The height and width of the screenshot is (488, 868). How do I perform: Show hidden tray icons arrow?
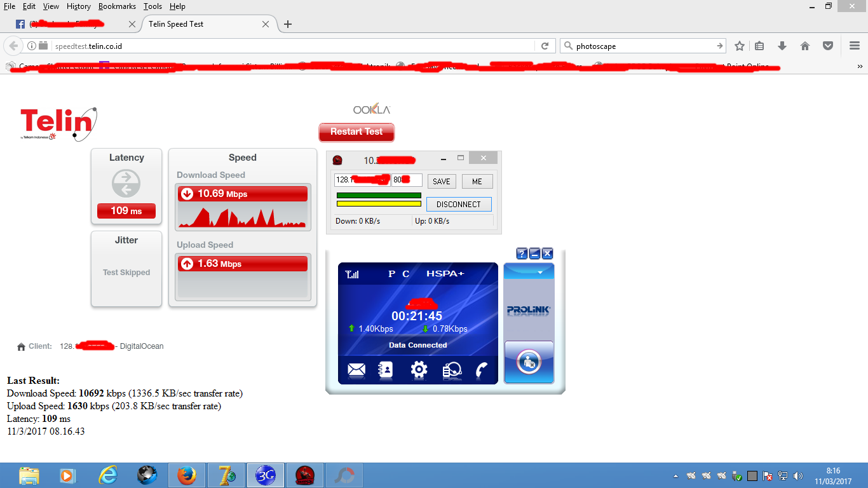point(675,476)
